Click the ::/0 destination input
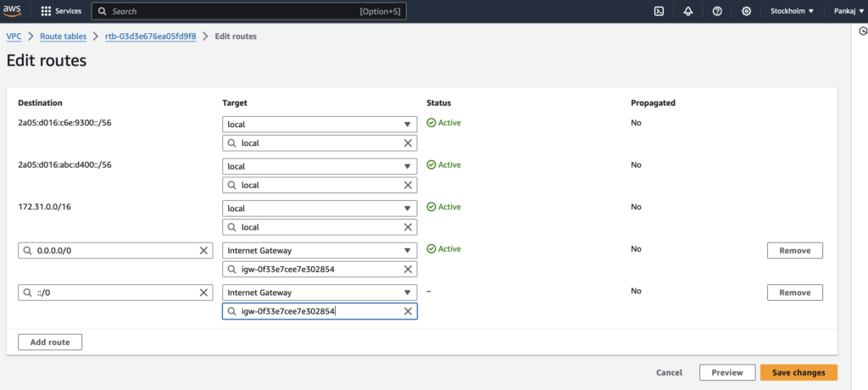This screenshot has height=390, width=868. [115, 292]
